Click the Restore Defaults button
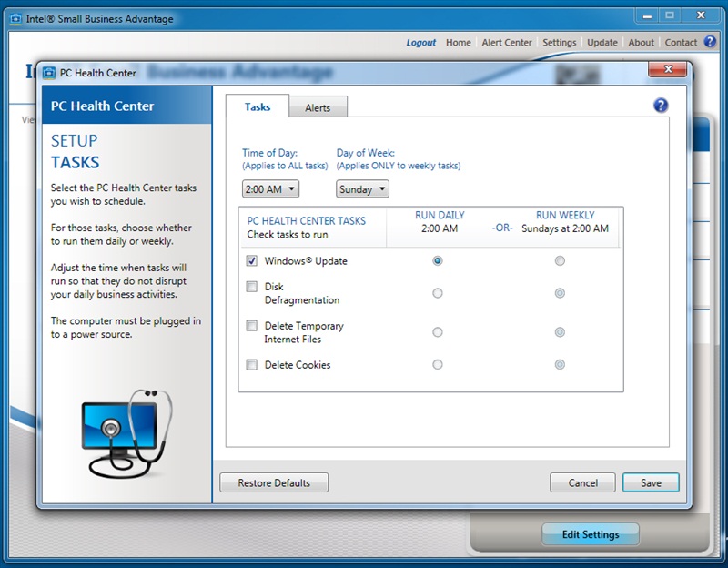The width and height of the screenshot is (728, 568). click(274, 482)
